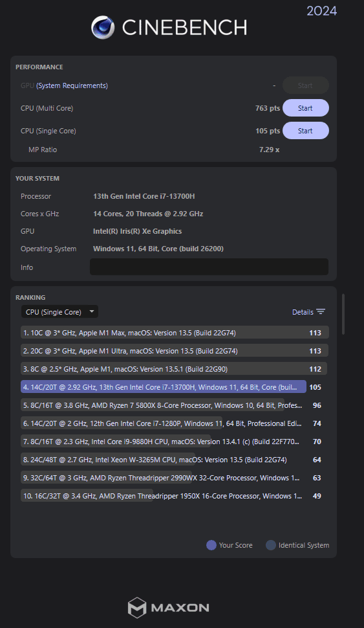Screen dimensions: 364x628
Task: Click the Windows 11 operating system value
Action: click(158, 249)
